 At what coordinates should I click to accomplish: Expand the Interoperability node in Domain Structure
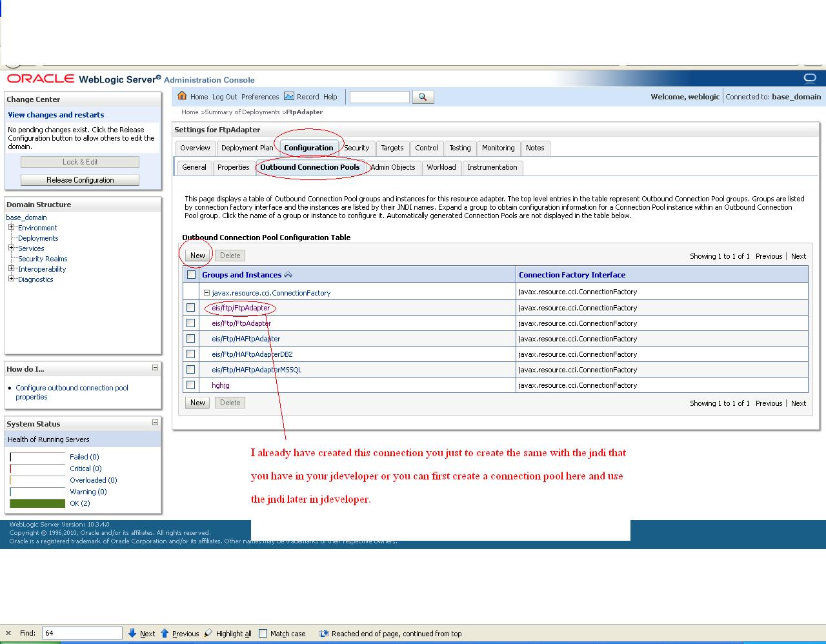(x=10, y=268)
